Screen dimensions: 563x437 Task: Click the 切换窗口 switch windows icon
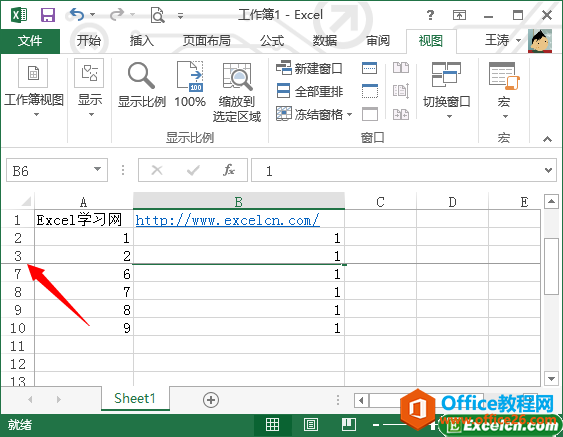446,74
